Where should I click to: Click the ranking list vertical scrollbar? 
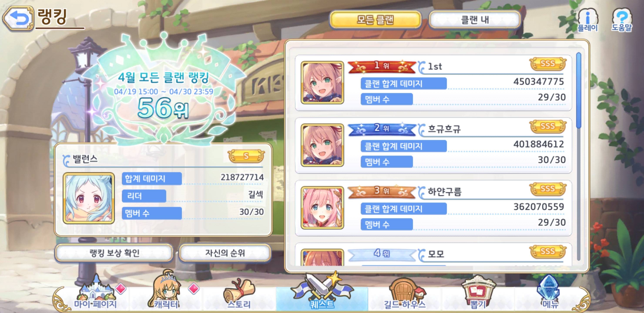(x=579, y=156)
